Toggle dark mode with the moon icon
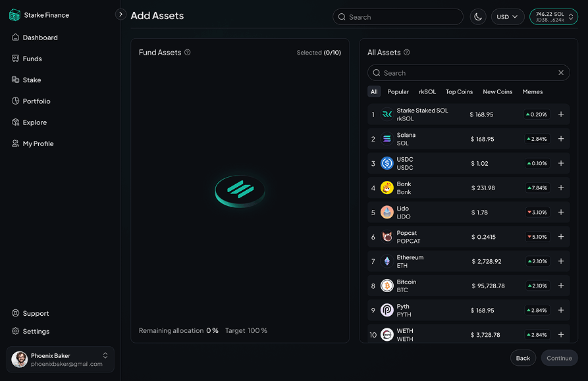The height and width of the screenshot is (381, 588). pos(478,17)
